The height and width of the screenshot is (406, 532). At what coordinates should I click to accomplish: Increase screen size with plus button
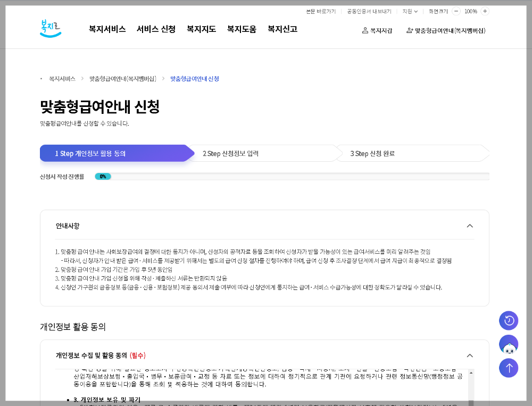coord(485,11)
